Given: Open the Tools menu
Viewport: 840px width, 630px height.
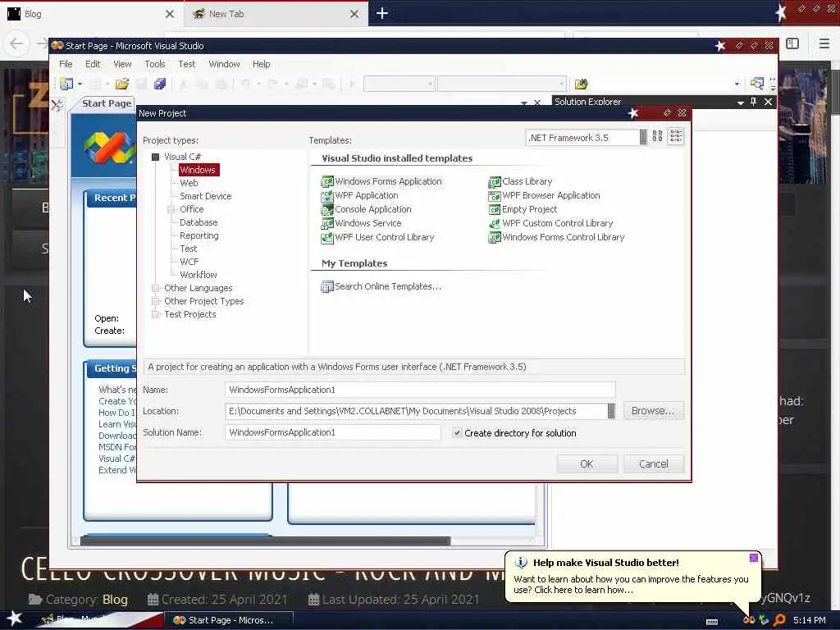Looking at the screenshot, I should point(155,64).
